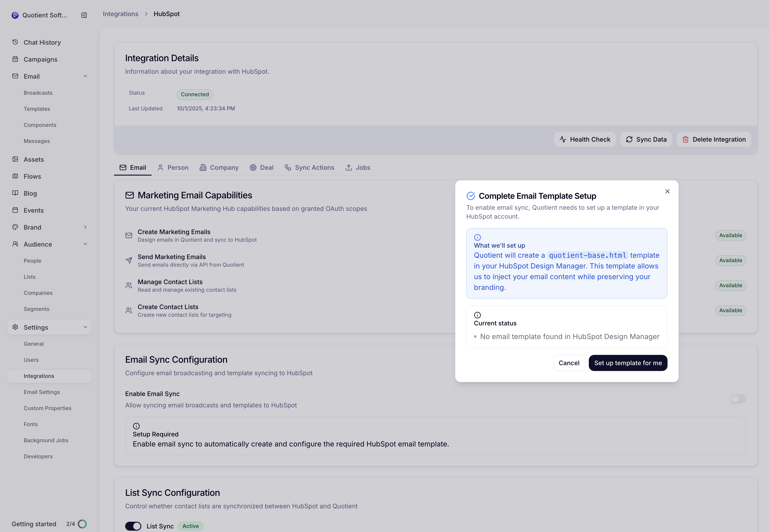Collapse the Settings section
The width and height of the screenshot is (769, 532).
(86, 327)
